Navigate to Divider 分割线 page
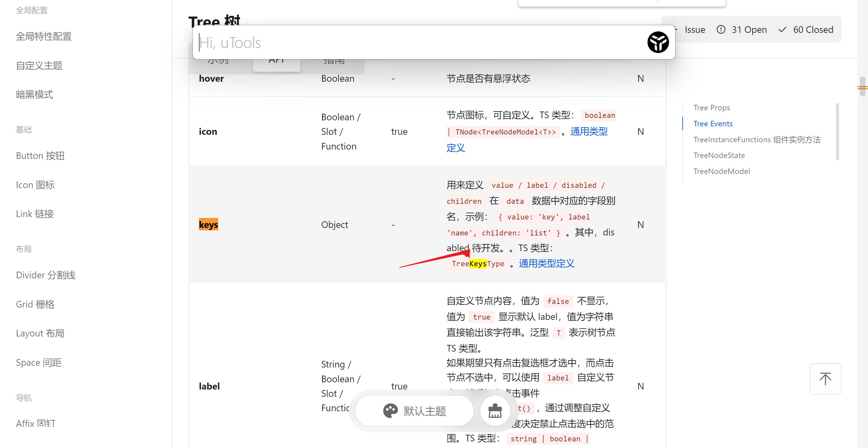 click(46, 275)
